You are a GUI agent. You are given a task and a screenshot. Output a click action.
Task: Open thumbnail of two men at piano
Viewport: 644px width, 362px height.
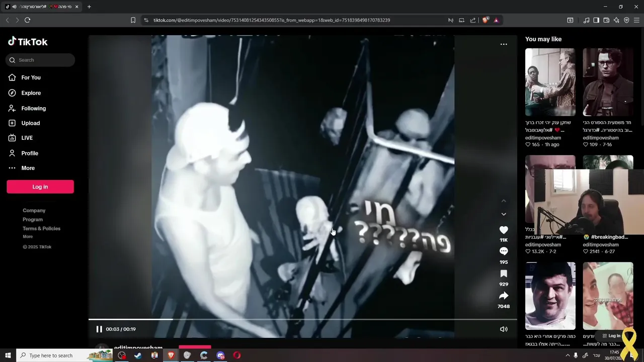(x=550, y=82)
